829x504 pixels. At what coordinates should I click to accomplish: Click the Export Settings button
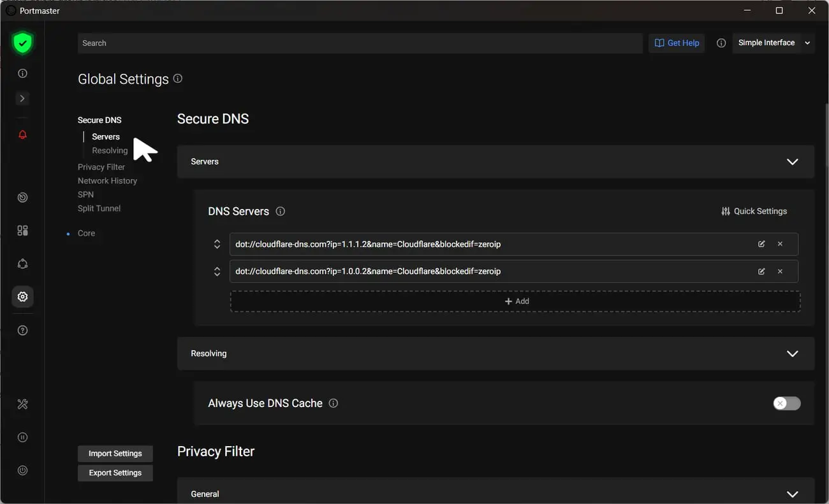pos(115,473)
